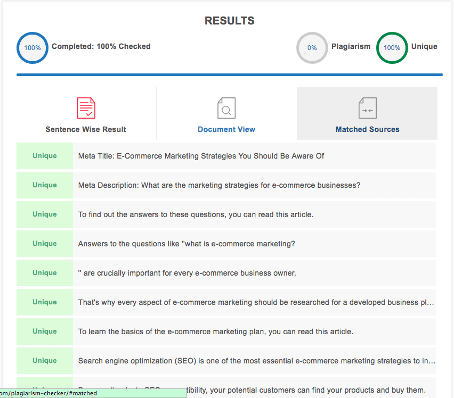The width and height of the screenshot is (454, 398).
Task: Click the Unique badge beside Meta Title
Action: pyautogui.click(x=45, y=156)
